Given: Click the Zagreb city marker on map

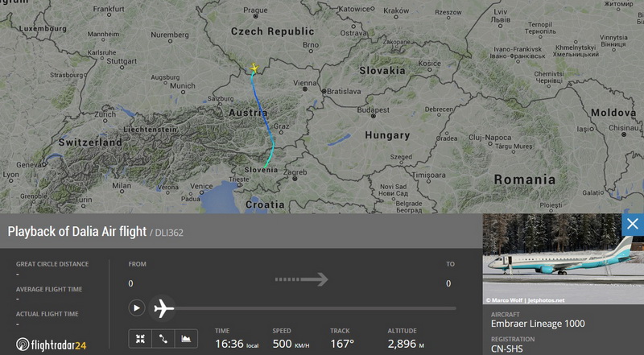Looking at the screenshot, I should point(295,179).
